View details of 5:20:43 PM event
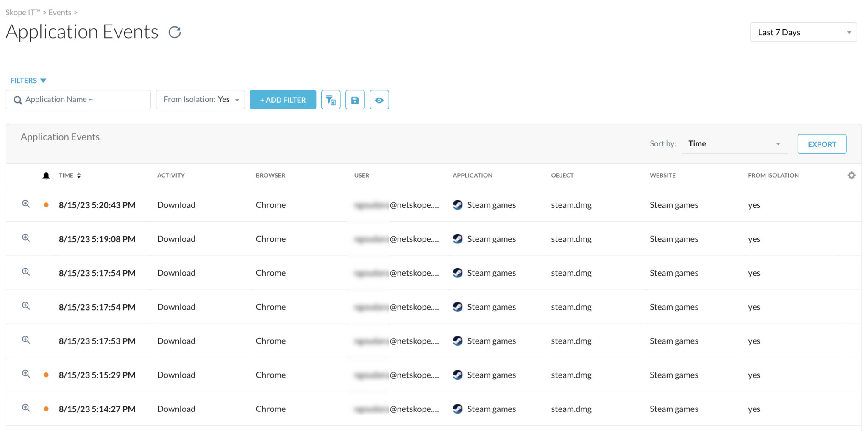 26,204
